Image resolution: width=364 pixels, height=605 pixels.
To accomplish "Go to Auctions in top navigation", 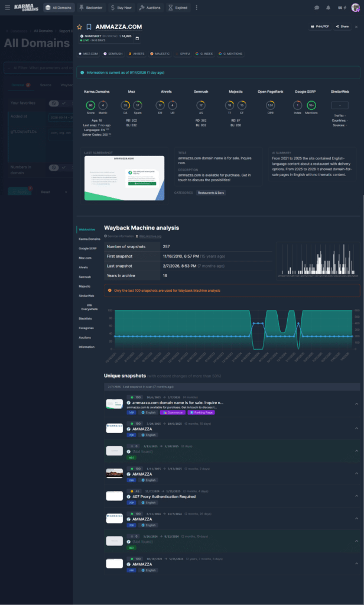I will pyautogui.click(x=149, y=8).
